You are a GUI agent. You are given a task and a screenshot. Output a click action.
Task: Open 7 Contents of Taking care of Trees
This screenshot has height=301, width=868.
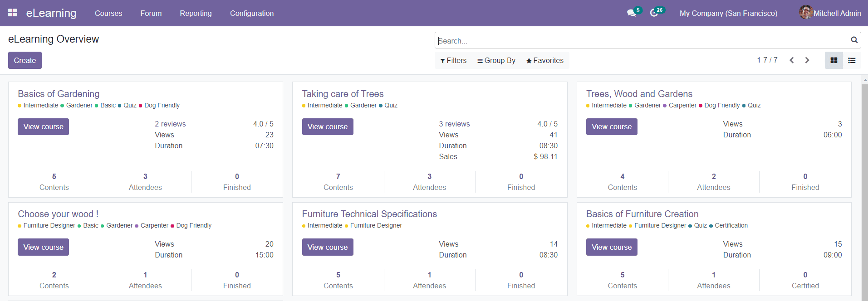(x=338, y=182)
